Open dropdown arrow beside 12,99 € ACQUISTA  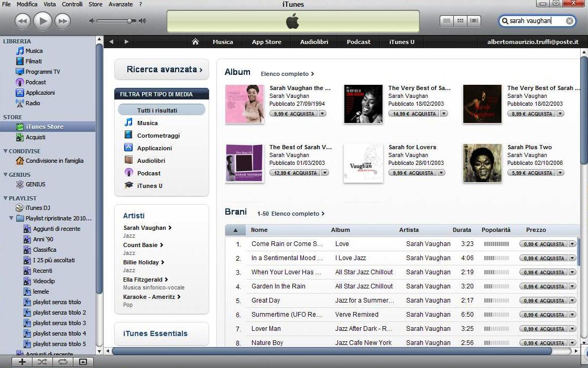(325, 173)
